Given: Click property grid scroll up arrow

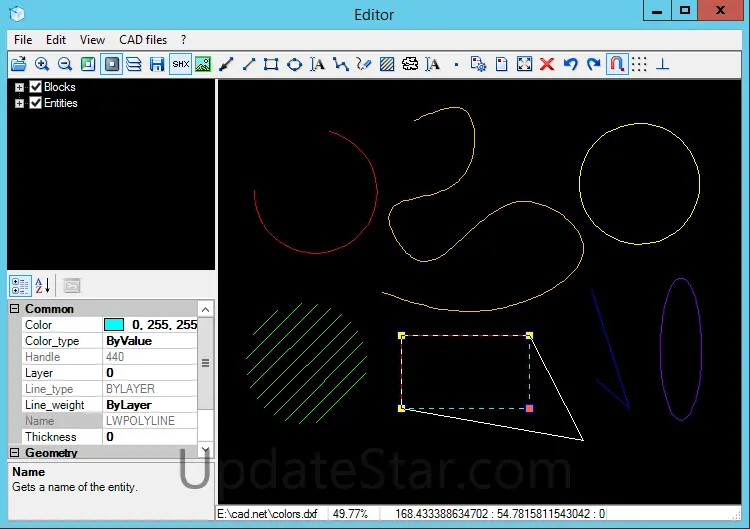Looking at the screenshot, I should point(206,309).
